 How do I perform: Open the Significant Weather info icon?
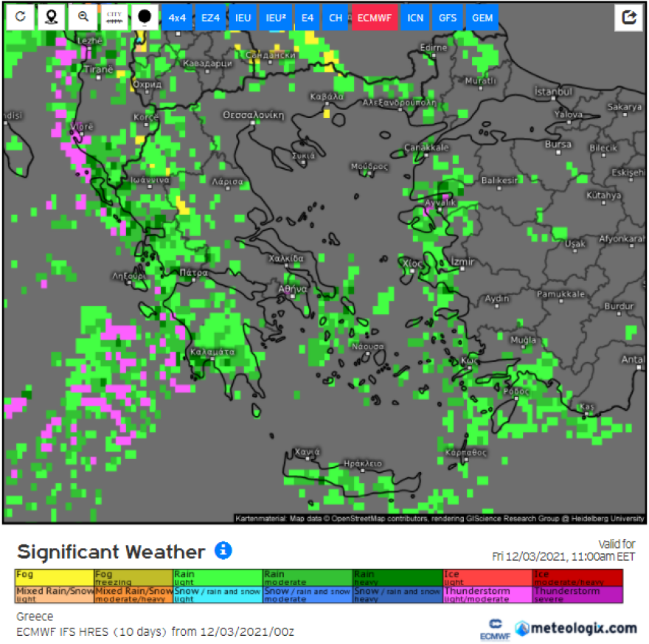coord(223,550)
